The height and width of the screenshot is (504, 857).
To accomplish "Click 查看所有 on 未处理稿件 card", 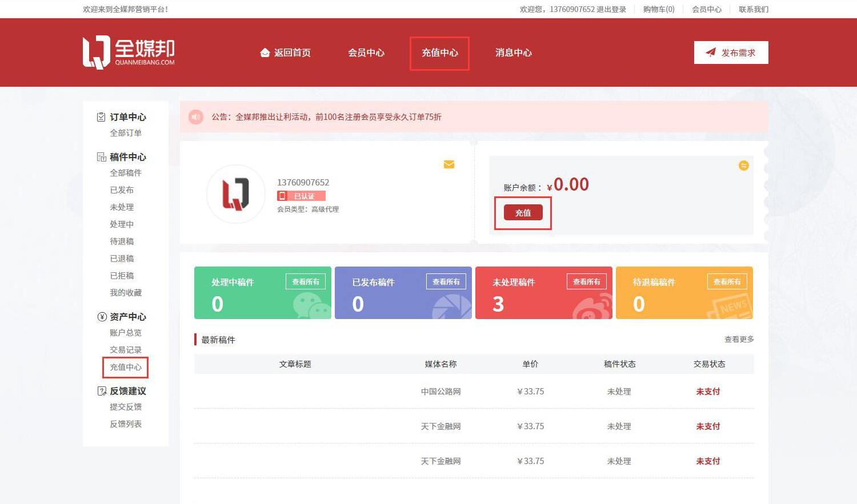I will coord(587,281).
